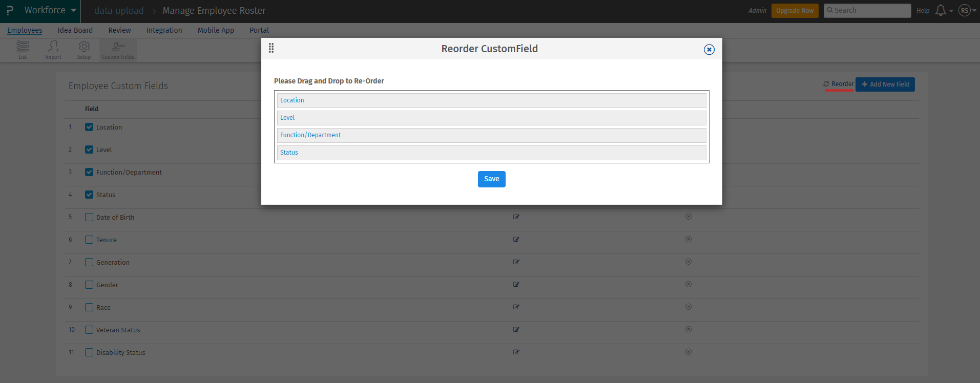The width and height of the screenshot is (980, 383).
Task: Open the RS user profile dropdown
Action: click(x=967, y=11)
